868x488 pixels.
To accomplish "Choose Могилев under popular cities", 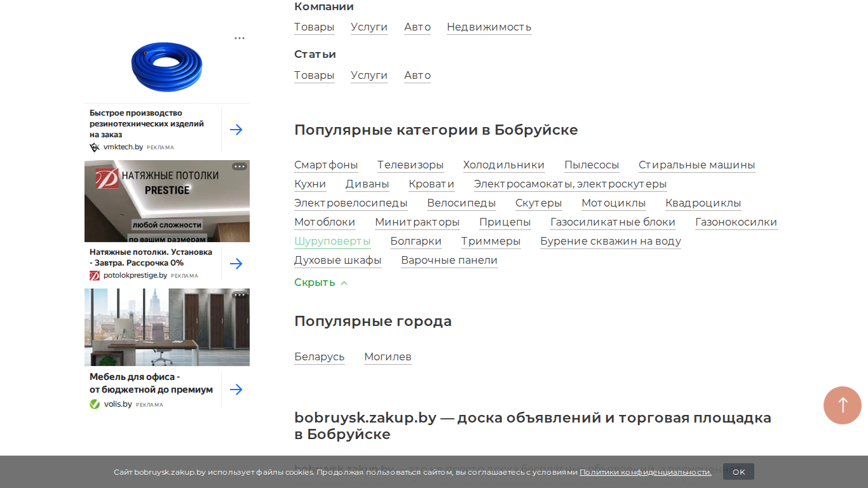I will click(x=388, y=357).
